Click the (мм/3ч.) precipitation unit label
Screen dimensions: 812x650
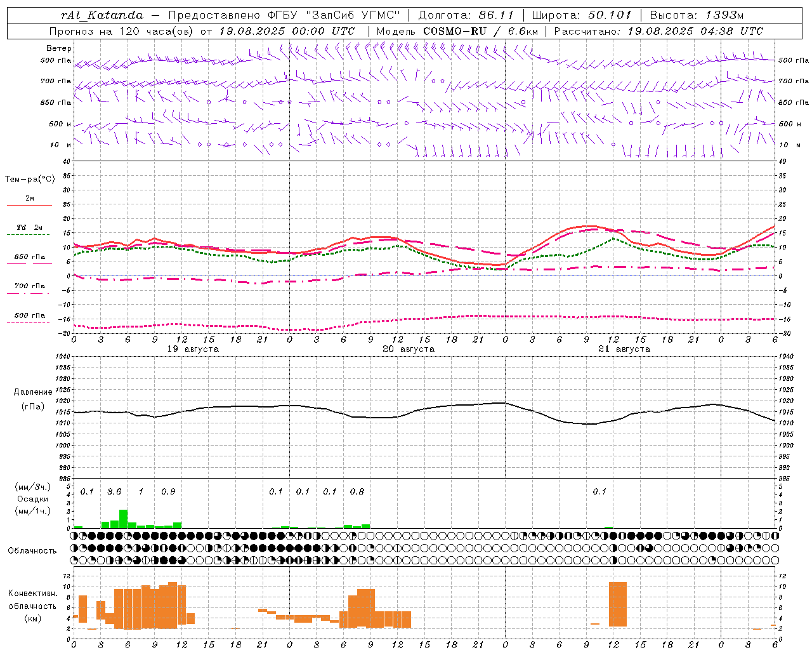pos(33,487)
